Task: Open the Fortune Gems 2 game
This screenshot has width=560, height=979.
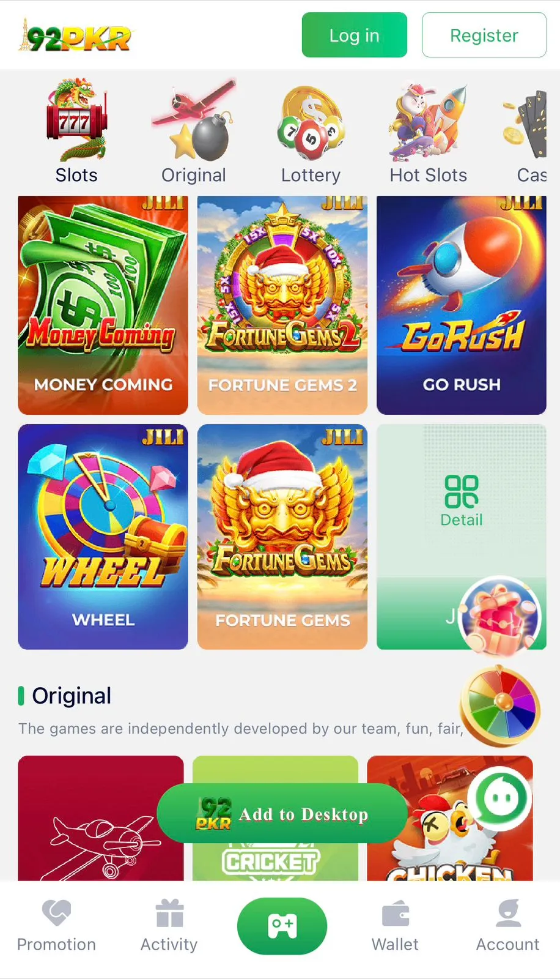Action: [x=282, y=305]
